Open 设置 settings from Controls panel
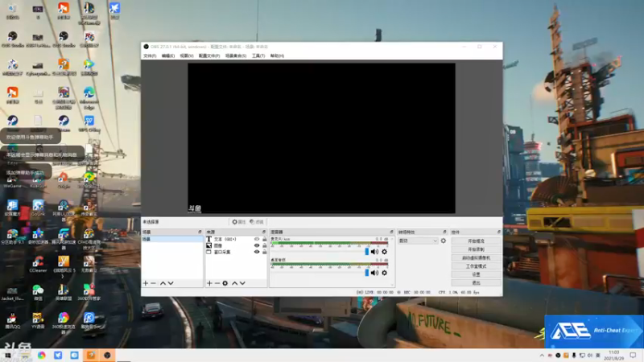The width and height of the screenshot is (644, 362). coord(476,274)
